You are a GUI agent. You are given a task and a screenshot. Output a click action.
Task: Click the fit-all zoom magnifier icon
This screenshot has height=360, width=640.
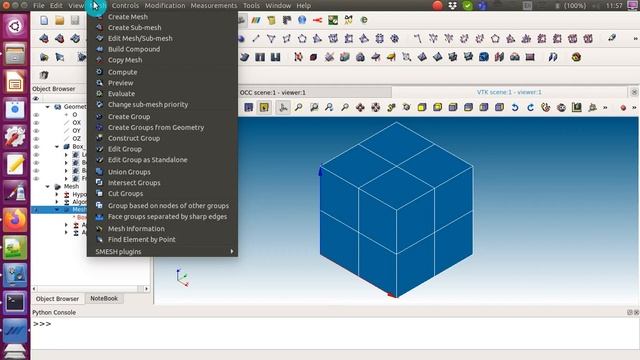[298, 107]
